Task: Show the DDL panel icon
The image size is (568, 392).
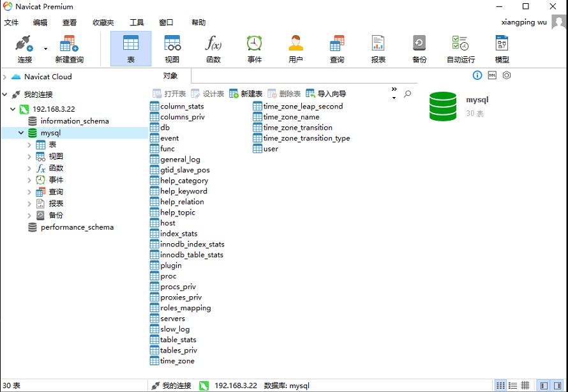Action: coord(492,75)
